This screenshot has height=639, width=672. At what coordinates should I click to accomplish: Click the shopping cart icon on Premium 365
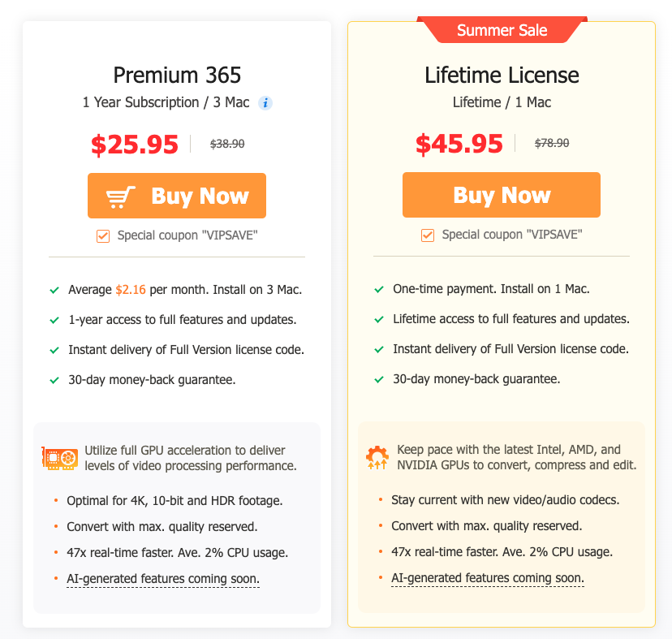pyautogui.click(x=121, y=196)
